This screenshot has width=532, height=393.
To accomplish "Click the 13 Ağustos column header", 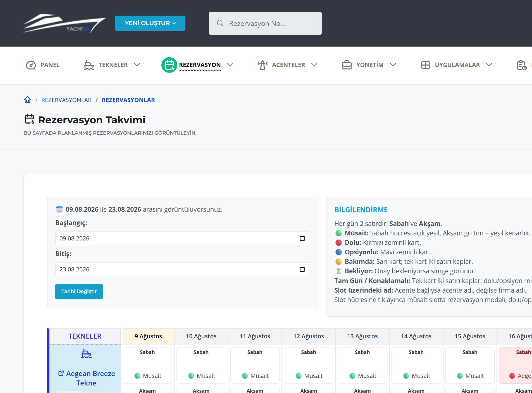I will point(362,336).
